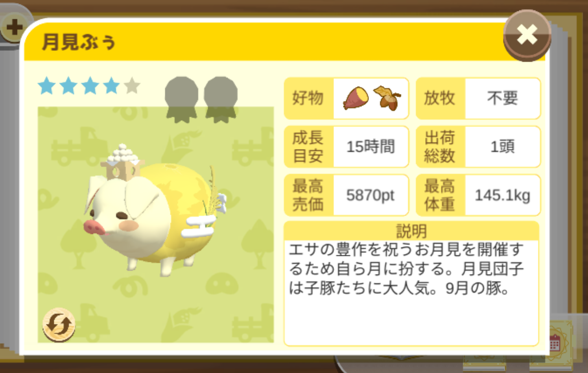The image size is (588, 373).
Task: Select the acorn favorite food icon
Action: 387,98
